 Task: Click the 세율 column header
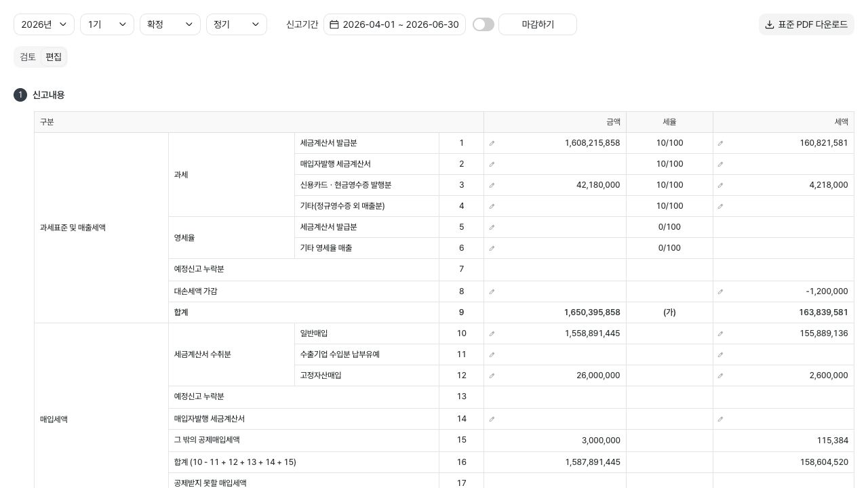click(669, 122)
